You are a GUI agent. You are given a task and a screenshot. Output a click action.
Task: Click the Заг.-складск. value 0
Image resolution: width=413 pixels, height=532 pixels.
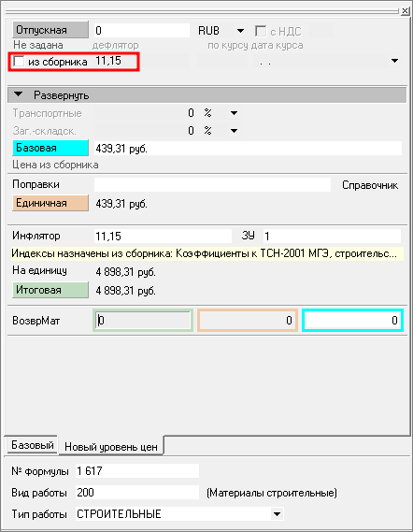[x=191, y=131]
